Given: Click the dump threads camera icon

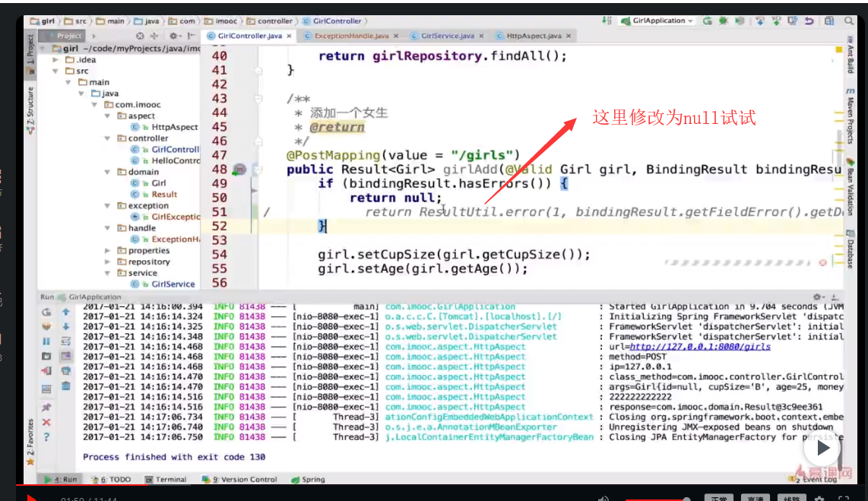Looking at the screenshot, I should [x=46, y=356].
